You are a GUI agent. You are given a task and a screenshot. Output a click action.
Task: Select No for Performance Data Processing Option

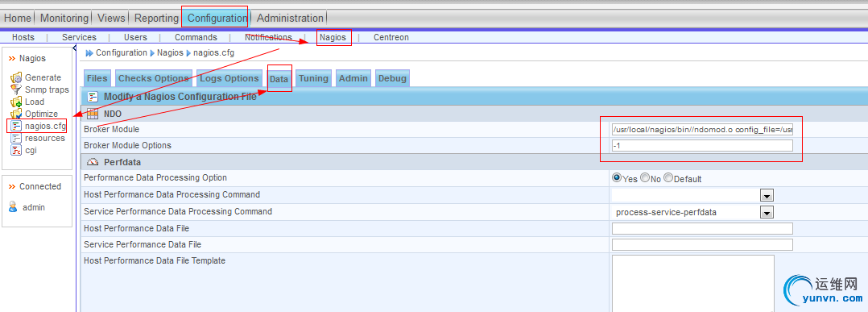645,178
